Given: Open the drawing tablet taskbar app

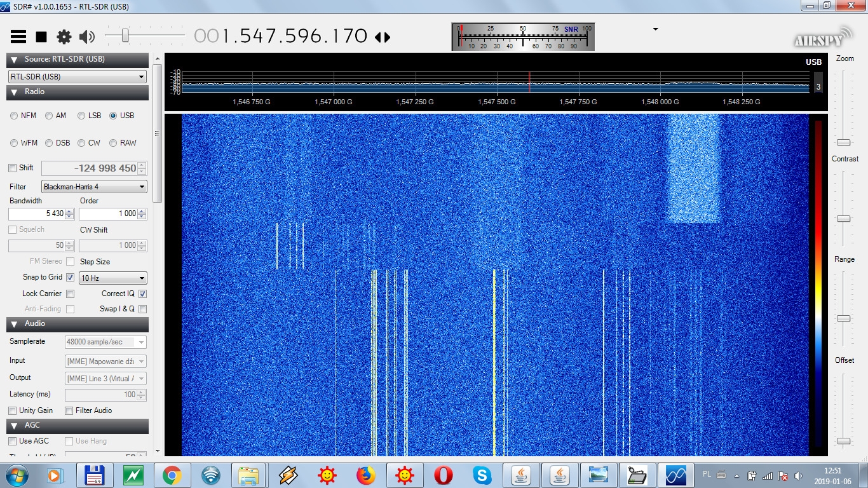Looking at the screenshot, I should click(637, 475).
